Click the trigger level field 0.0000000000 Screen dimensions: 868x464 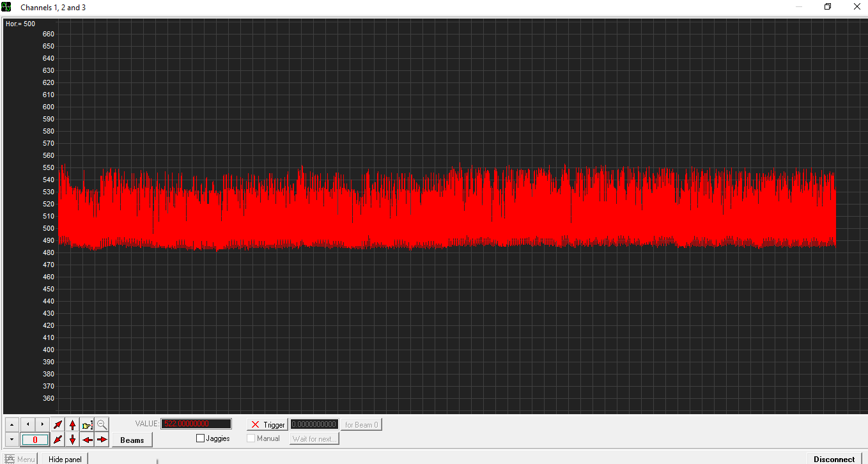(314, 424)
